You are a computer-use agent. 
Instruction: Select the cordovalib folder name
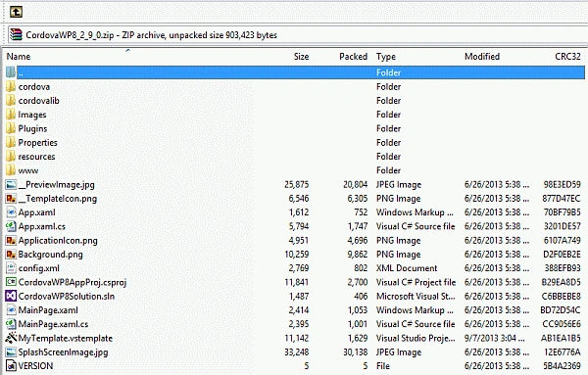[38, 101]
